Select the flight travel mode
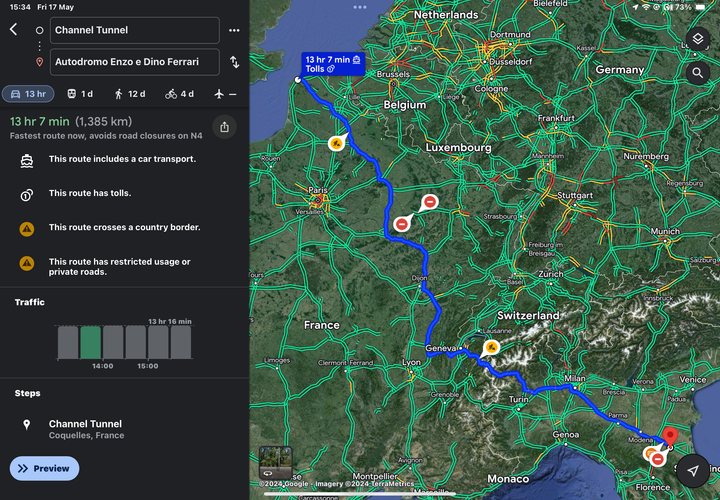720x500 pixels. [225, 94]
